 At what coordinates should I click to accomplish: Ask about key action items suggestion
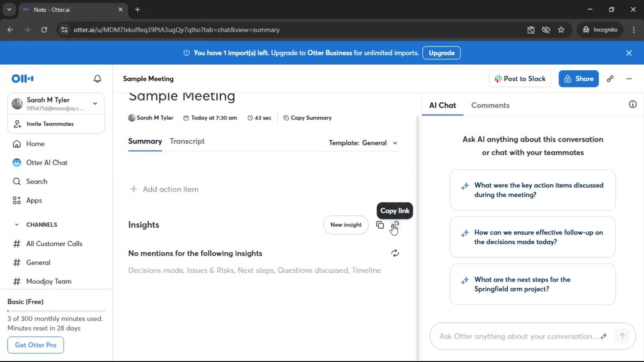click(x=532, y=190)
